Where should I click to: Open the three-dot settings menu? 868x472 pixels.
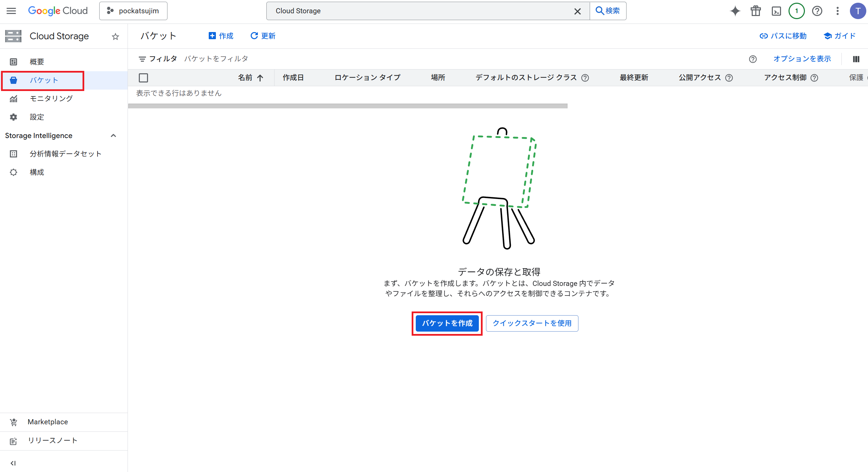tap(837, 11)
